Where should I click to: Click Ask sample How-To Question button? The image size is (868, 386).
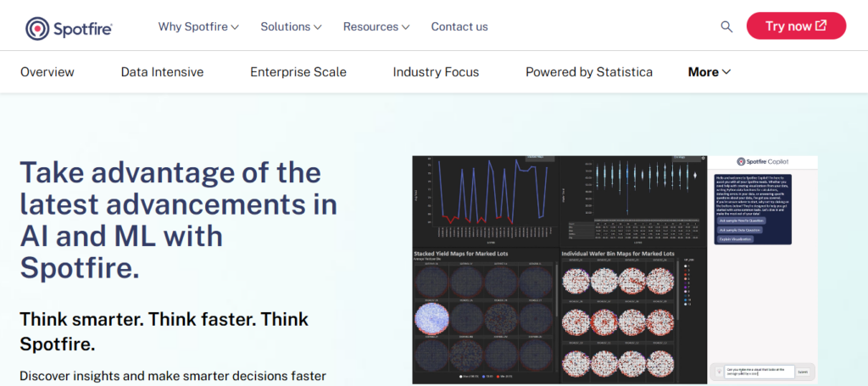point(741,221)
